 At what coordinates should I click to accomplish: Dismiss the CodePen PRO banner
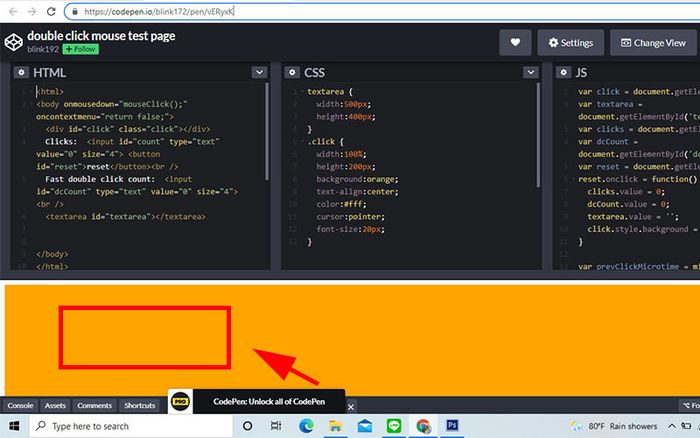[351, 407]
